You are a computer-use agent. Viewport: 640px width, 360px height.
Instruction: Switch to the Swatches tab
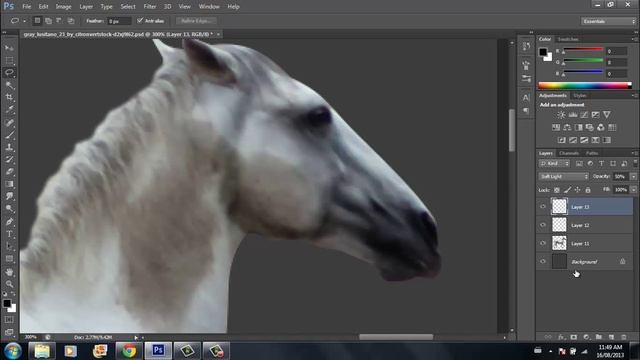click(568, 39)
